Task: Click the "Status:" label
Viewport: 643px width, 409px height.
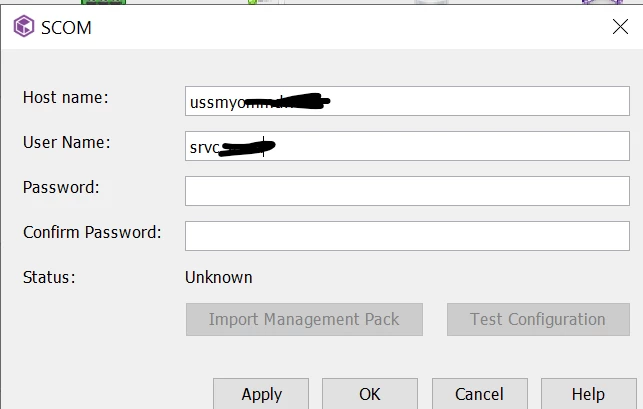Action: [50, 277]
